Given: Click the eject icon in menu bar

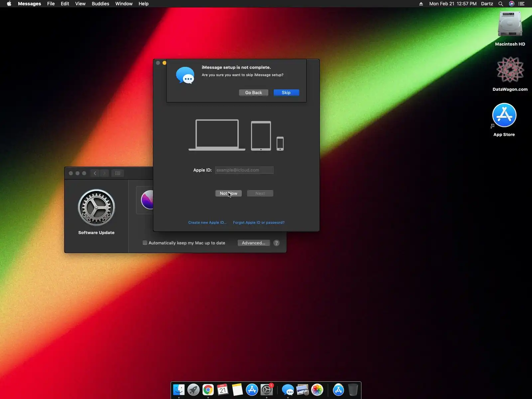Looking at the screenshot, I should click(x=421, y=4).
